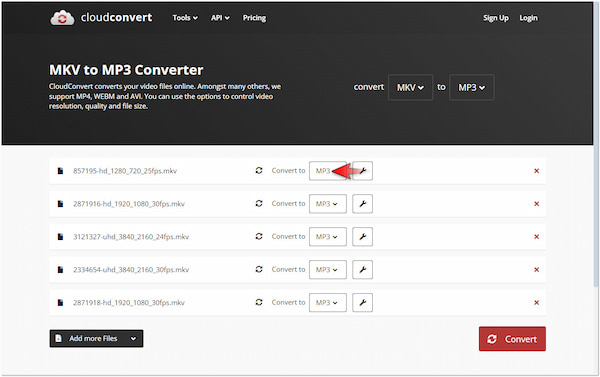Image resolution: width=600 pixels, height=377 pixels.
Task: Remove 3121327-uhd_3840_2160_24fps.mkv with red X
Action: [536, 237]
